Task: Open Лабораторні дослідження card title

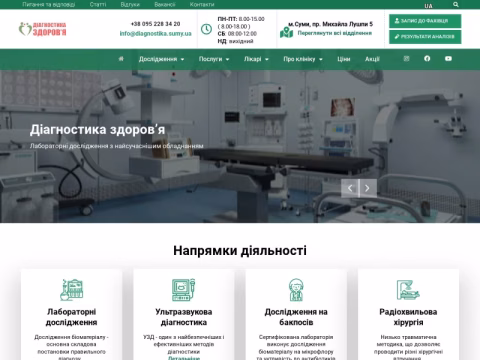Action: [x=72, y=317]
